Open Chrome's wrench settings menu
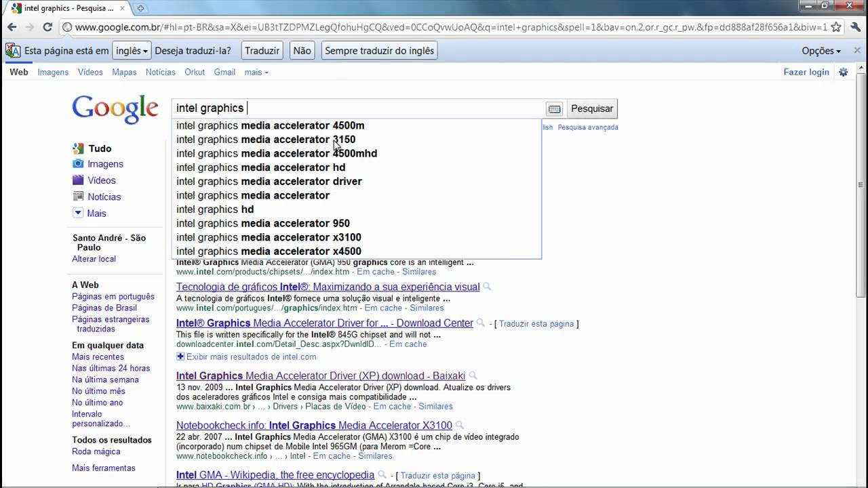868x488 pixels. (x=854, y=27)
